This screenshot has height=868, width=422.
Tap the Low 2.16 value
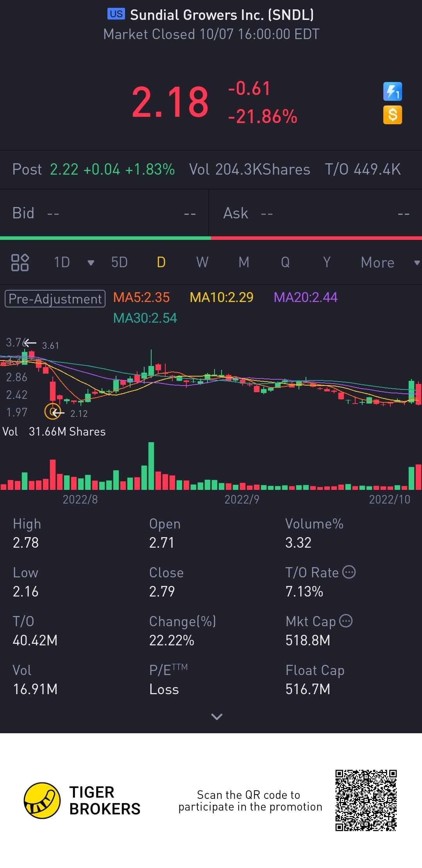(26, 591)
